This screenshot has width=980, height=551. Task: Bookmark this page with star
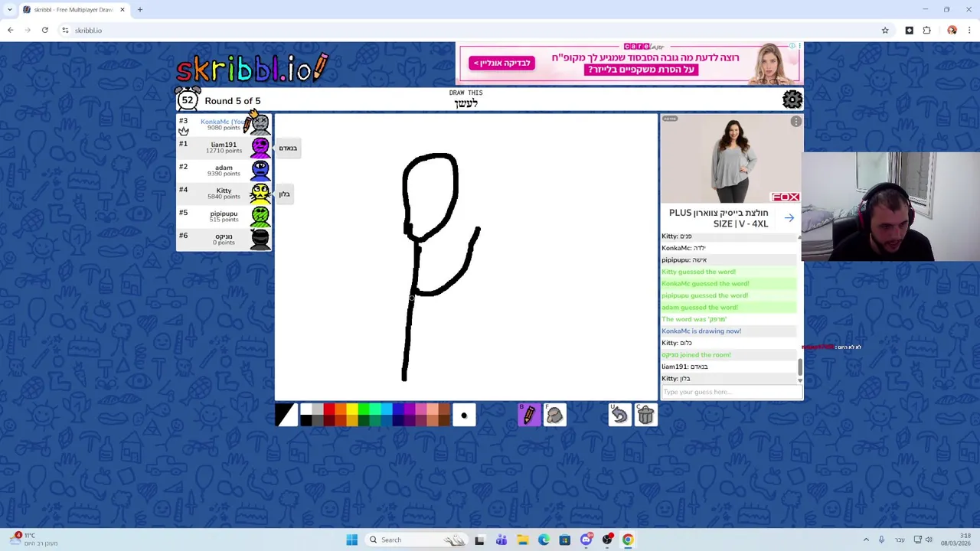tap(885, 30)
